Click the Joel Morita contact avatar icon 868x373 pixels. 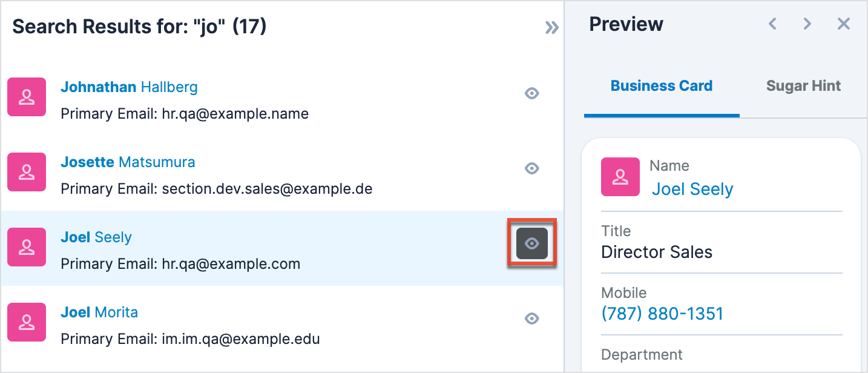coord(27,322)
